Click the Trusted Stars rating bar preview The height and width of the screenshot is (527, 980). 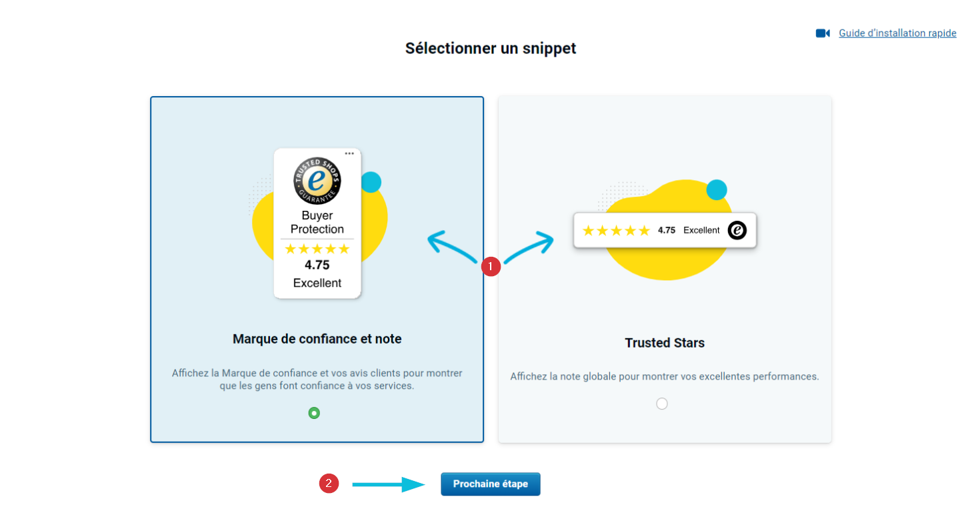665,230
